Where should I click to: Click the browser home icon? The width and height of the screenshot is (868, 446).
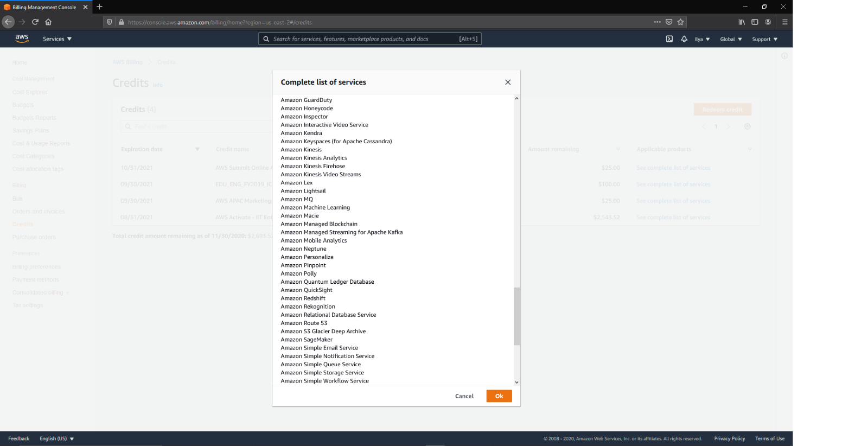(48, 22)
